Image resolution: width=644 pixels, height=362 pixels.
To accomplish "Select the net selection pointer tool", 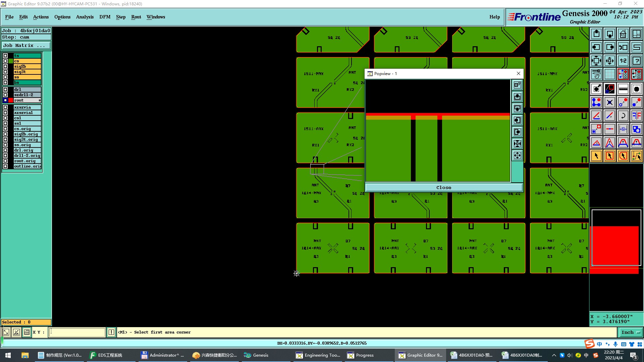I will pos(636,156).
